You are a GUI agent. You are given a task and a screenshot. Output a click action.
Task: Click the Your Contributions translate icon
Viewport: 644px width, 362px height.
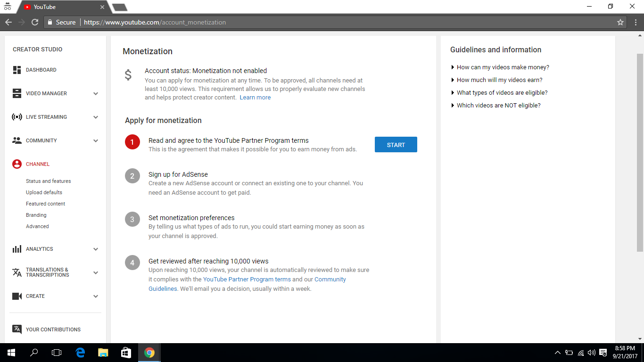[x=17, y=329]
